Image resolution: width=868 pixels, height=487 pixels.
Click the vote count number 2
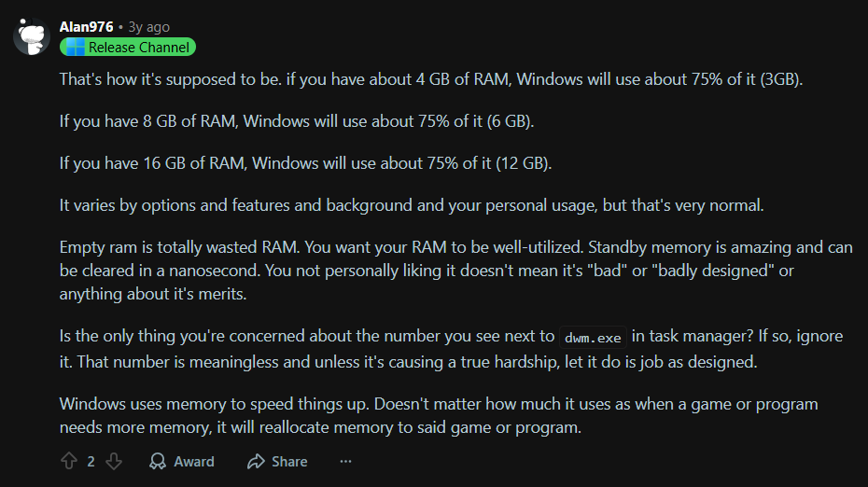tap(91, 461)
